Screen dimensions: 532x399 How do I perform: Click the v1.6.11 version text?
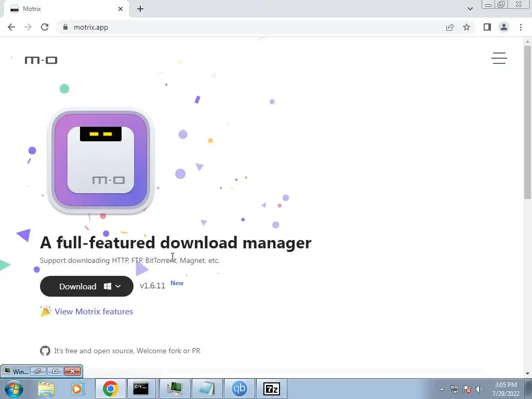pyautogui.click(x=152, y=286)
